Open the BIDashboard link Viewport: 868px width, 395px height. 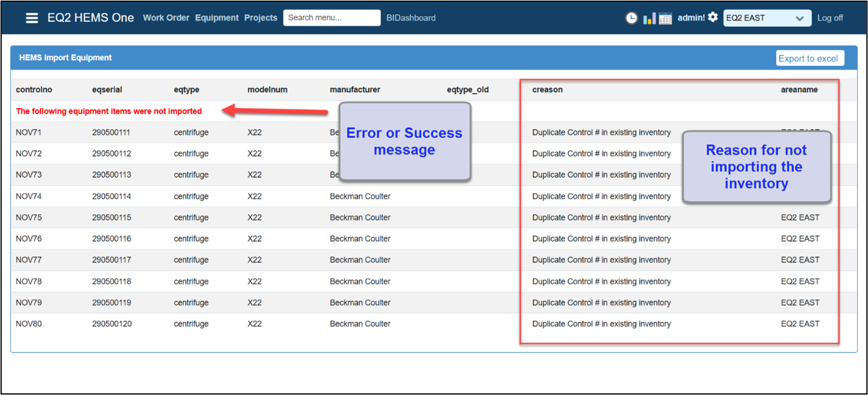(411, 18)
